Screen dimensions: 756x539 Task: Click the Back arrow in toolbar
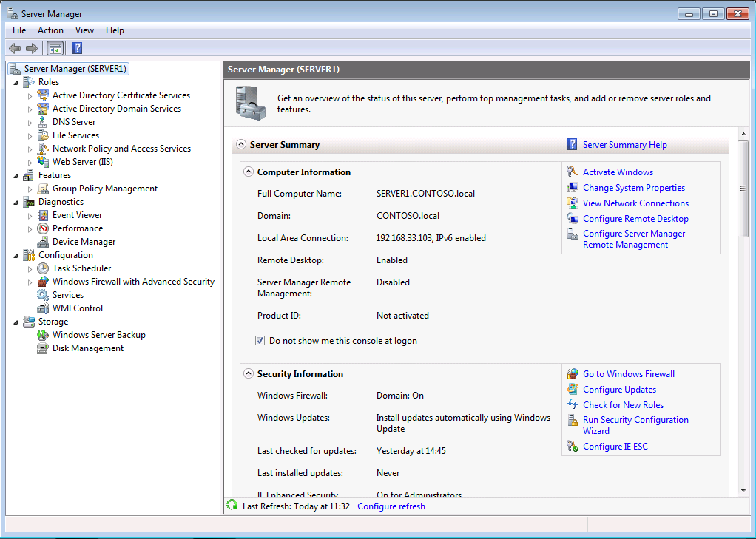(x=15, y=48)
